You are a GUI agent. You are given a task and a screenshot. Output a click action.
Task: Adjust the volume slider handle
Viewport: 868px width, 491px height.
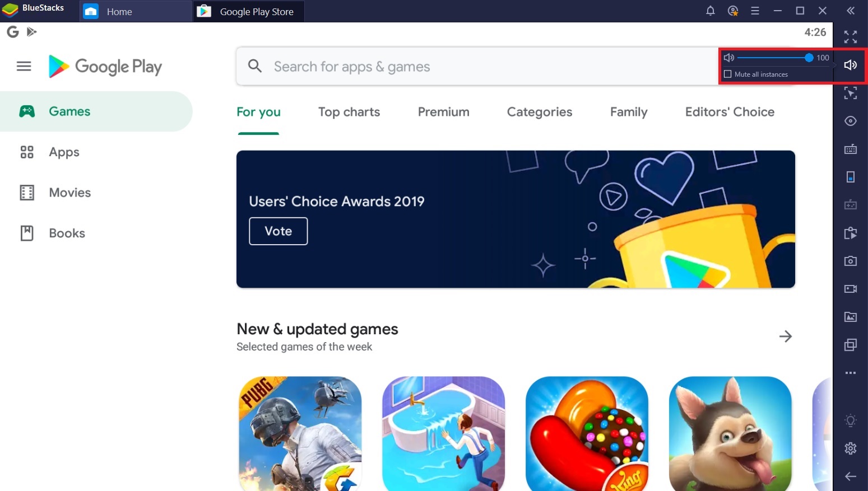pos(809,58)
